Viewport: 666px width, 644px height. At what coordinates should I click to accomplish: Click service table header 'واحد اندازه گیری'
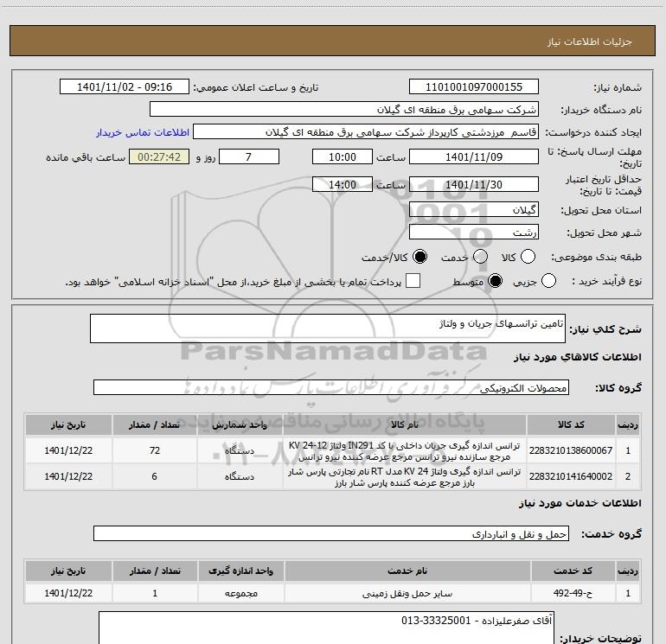click(x=240, y=571)
